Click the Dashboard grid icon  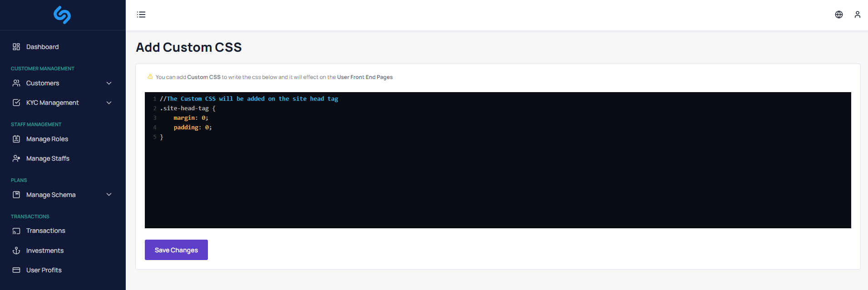click(x=16, y=47)
